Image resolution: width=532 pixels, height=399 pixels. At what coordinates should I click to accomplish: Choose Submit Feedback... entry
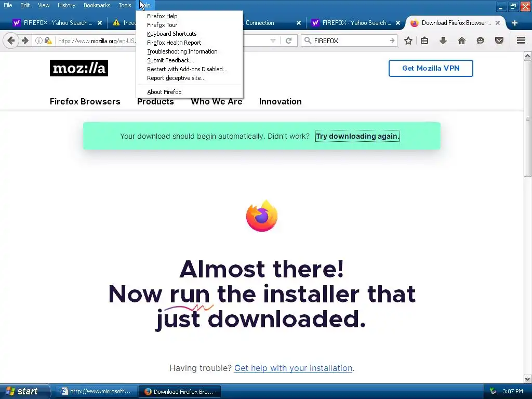pyautogui.click(x=189, y=60)
